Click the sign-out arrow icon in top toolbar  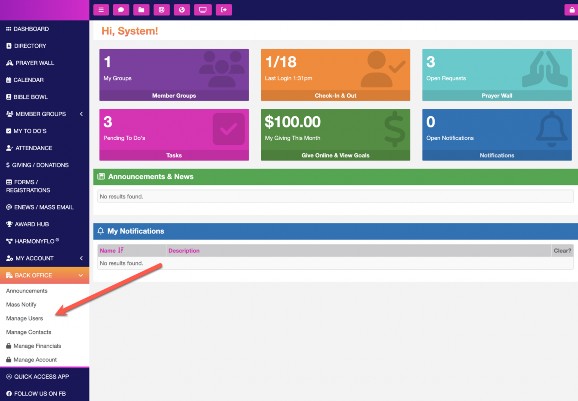[x=224, y=10]
